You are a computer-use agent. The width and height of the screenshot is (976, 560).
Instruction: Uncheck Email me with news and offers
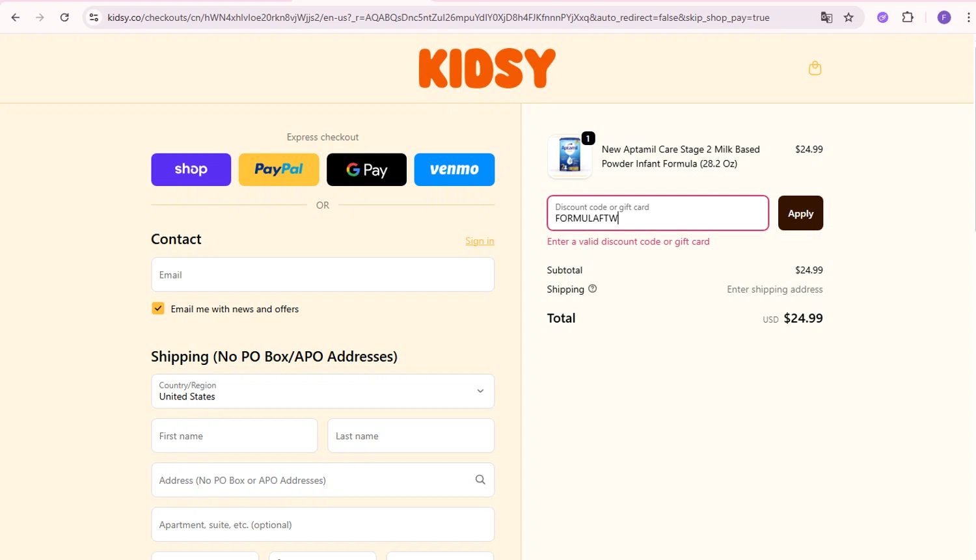point(158,308)
